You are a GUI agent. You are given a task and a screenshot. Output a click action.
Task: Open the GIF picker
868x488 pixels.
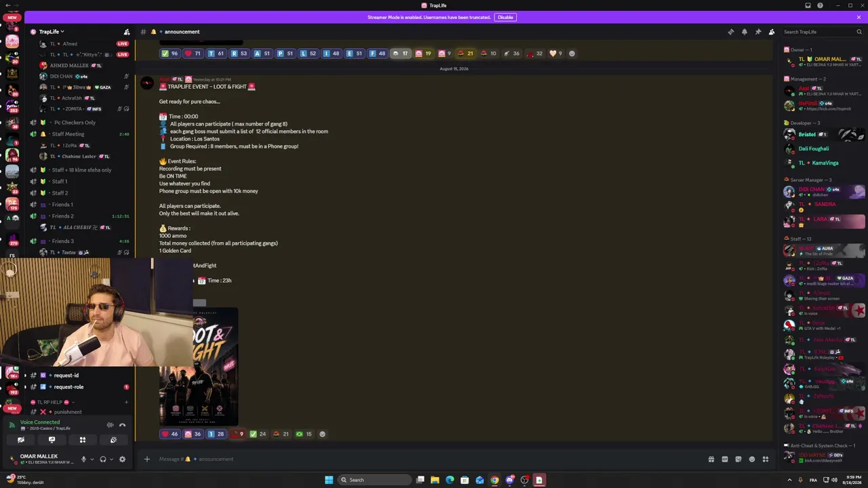click(724, 459)
